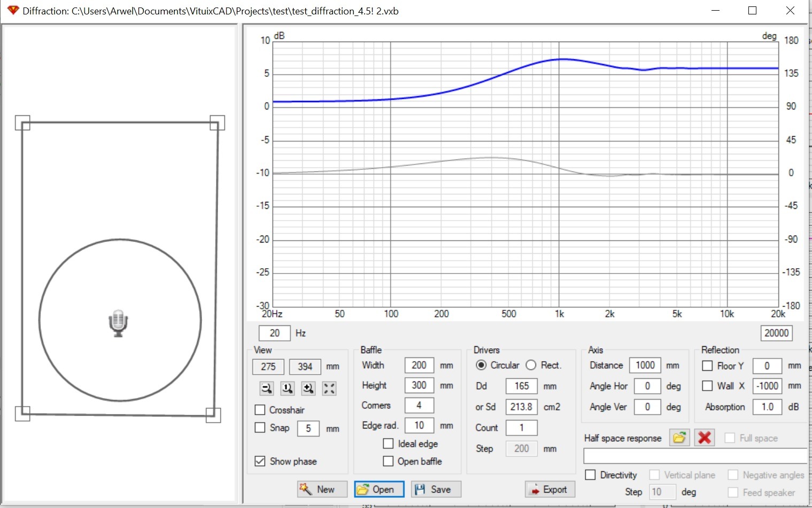Enable the Floor Y reflection checkbox
Image resolution: width=812 pixels, height=508 pixels.
click(x=707, y=365)
